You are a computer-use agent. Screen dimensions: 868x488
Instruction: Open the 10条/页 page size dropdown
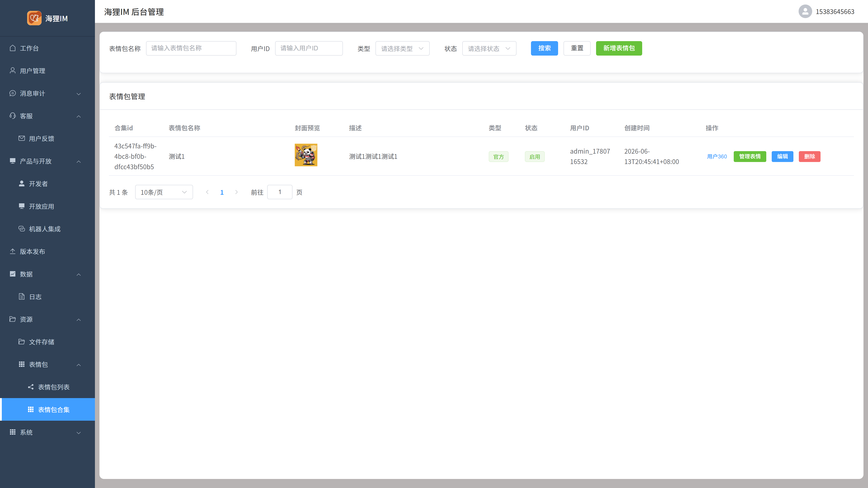(164, 192)
